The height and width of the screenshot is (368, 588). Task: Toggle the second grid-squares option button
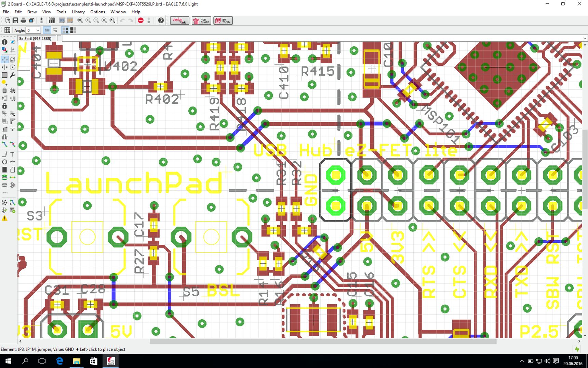click(73, 30)
